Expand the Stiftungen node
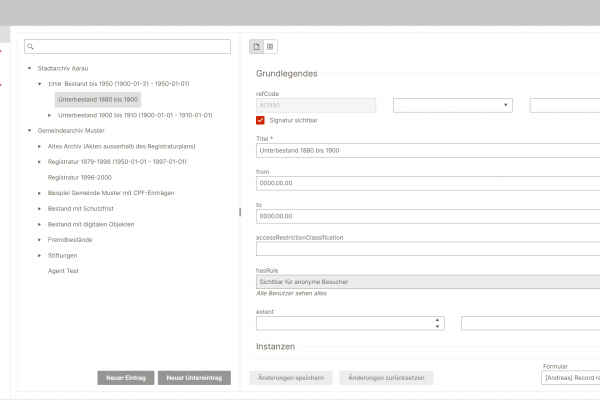This screenshot has height=400, width=600. point(39,255)
